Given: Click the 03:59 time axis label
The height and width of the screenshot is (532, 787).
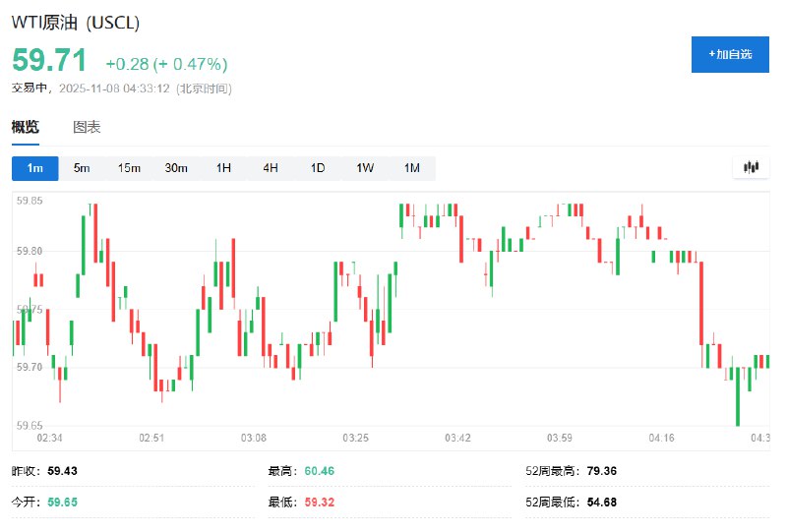Looking at the screenshot, I should click(x=560, y=438).
